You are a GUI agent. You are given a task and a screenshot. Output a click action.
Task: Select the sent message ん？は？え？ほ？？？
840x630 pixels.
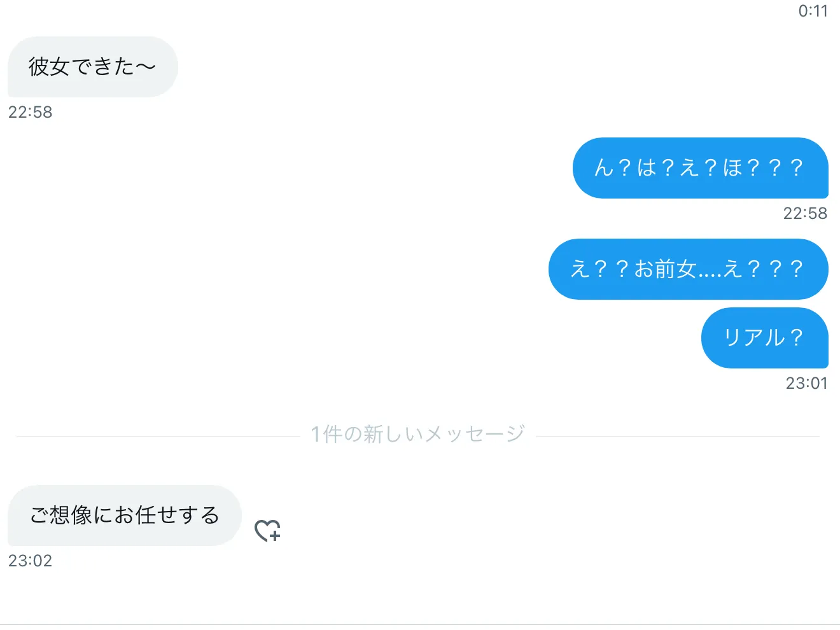[x=700, y=168]
